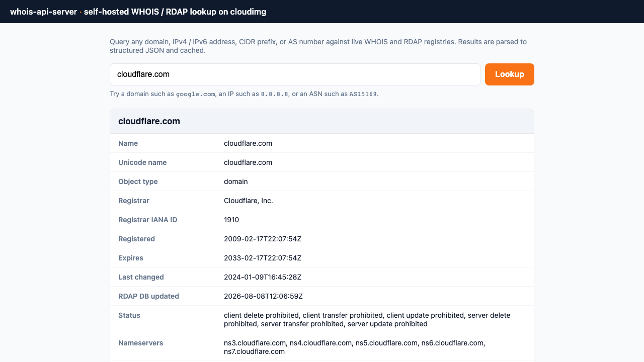This screenshot has width=644, height=362.
Task: Click the 'RDAP DB updated' row label
Action: [148, 296]
